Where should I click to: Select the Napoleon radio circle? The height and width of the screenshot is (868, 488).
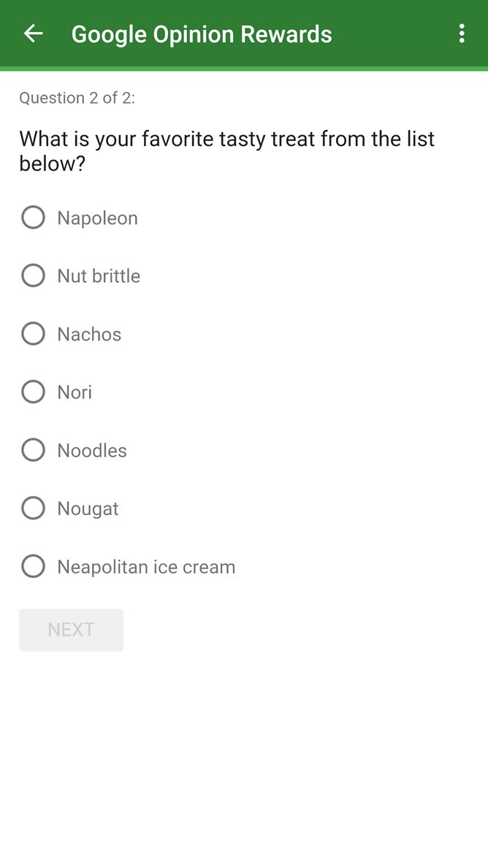[x=33, y=218]
